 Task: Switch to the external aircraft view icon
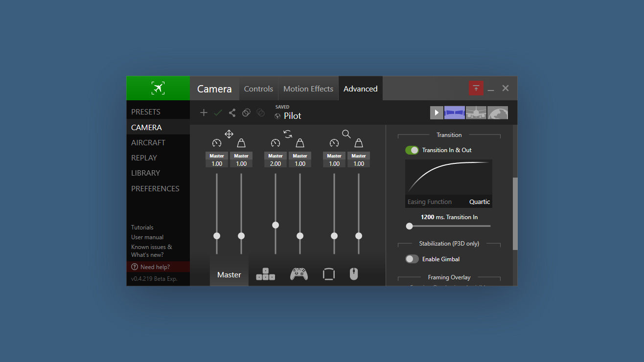point(476,113)
